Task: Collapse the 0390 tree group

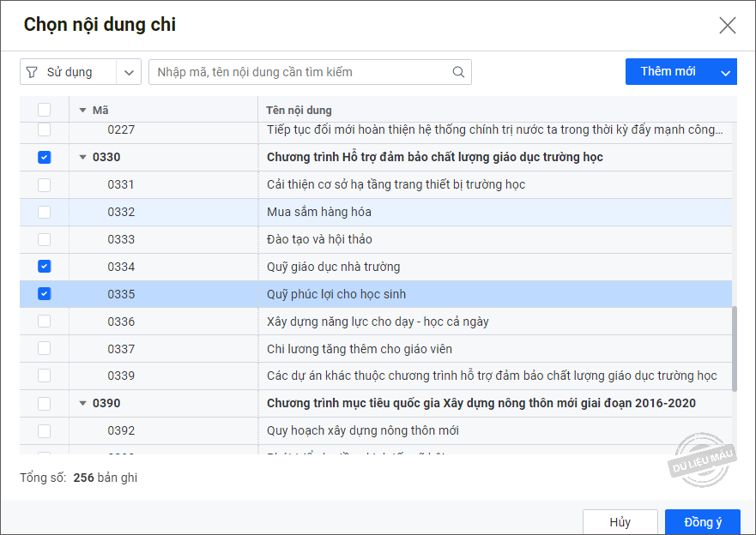Action: 82,403
